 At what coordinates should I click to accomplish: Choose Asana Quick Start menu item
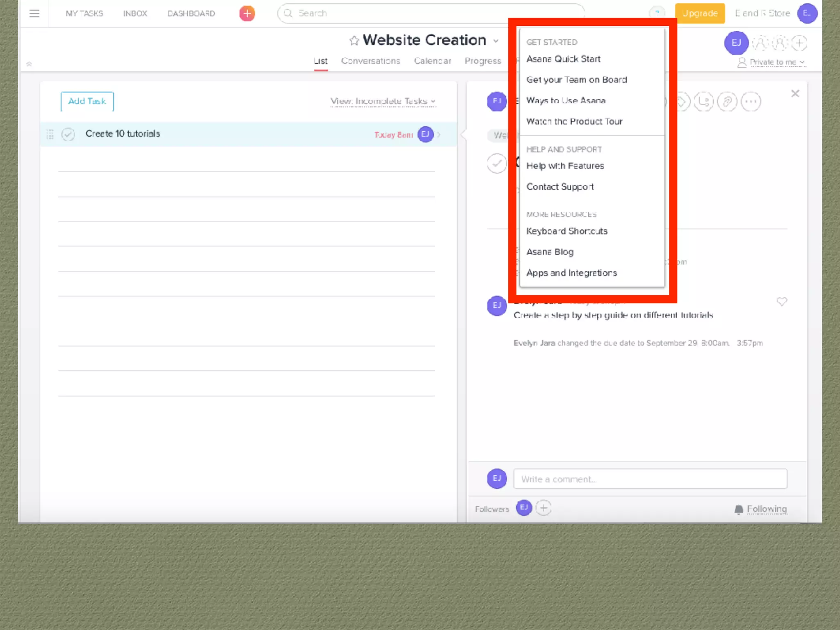pyautogui.click(x=563, y=59)
